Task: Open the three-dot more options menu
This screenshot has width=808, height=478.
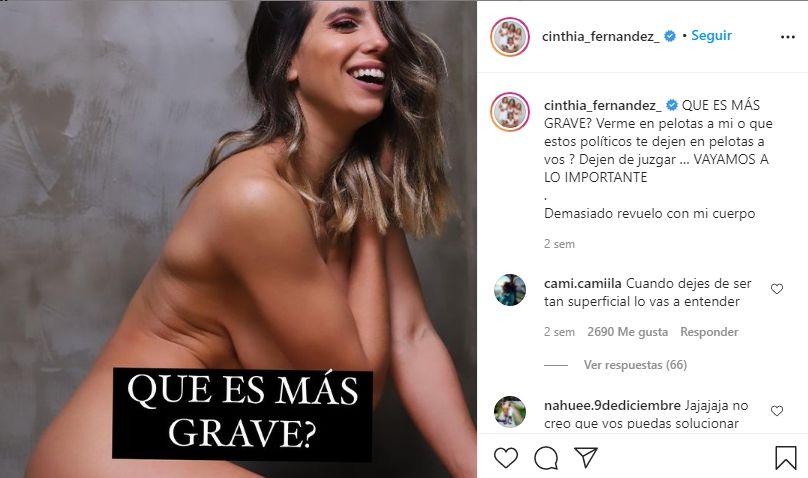Action: pyautogui.click(x=787, y=37)
